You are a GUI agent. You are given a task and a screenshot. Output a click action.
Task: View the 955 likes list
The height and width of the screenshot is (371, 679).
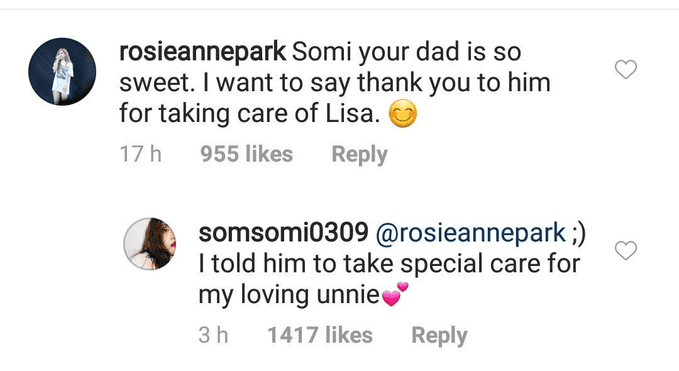tap(246, 154)
